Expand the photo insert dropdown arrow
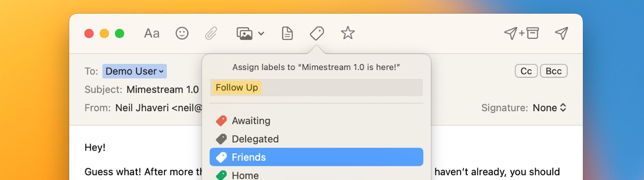Screen dimensions: 644x180 tap(261, 33)
